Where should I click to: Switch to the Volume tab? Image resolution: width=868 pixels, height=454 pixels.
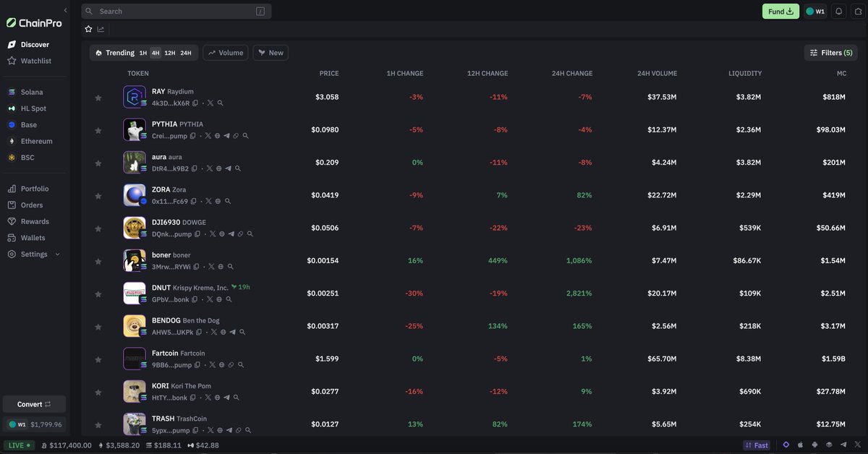[x=226, y=53]
